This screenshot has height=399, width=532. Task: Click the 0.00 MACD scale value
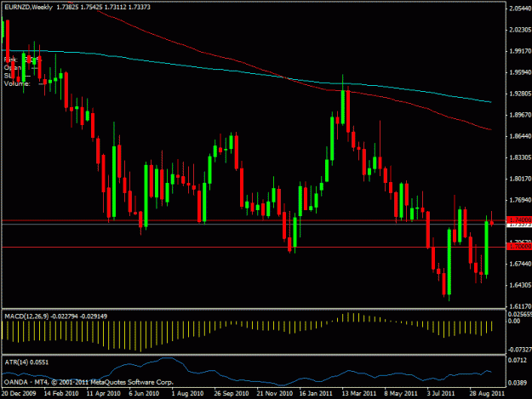pyautogui.click(x=513, y=321)
